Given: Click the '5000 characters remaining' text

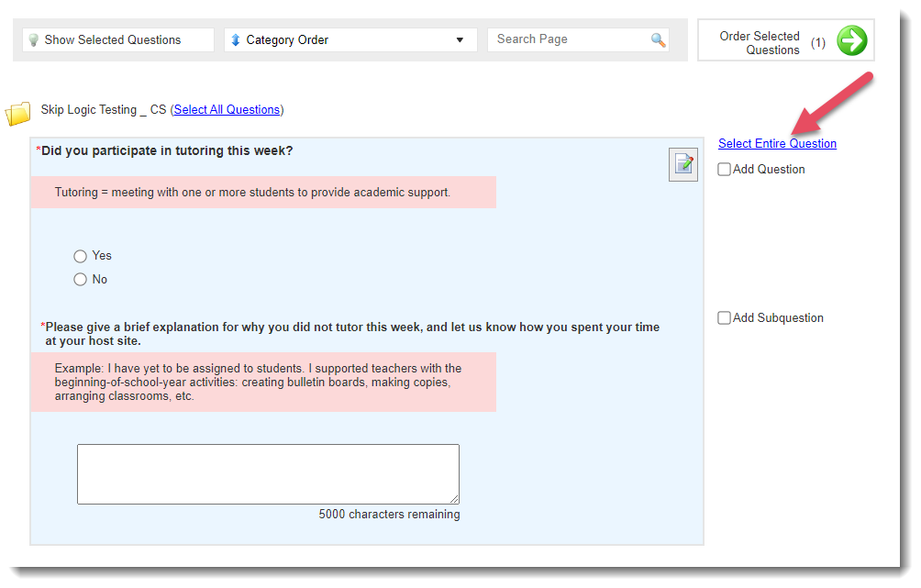Looking at the screenshot, I should [x=390, y=515].
